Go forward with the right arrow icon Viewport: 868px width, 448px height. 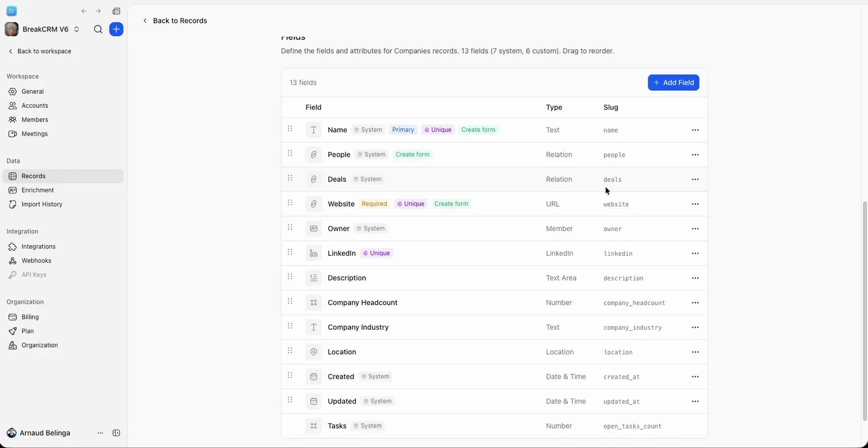click(98, 11)
